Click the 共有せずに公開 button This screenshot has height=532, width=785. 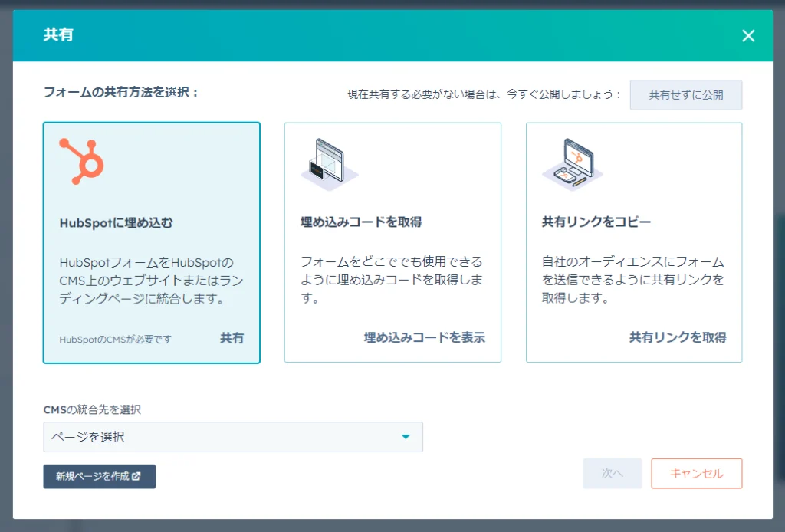(686, 94)
